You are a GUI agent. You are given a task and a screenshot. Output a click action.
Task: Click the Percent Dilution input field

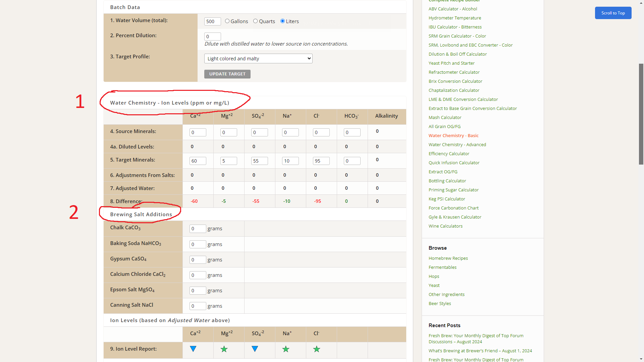(212, 37)
